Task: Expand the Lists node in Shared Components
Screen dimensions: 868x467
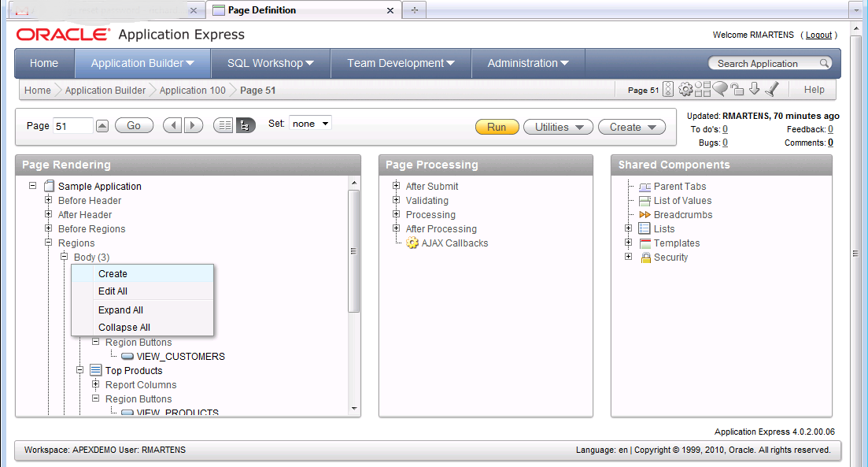Action: point(628,228)
